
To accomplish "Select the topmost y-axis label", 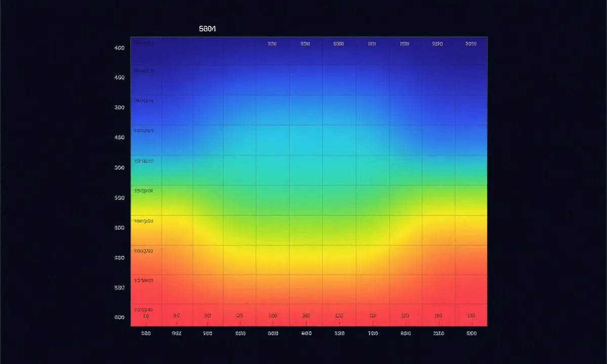I will click(119, 48).
